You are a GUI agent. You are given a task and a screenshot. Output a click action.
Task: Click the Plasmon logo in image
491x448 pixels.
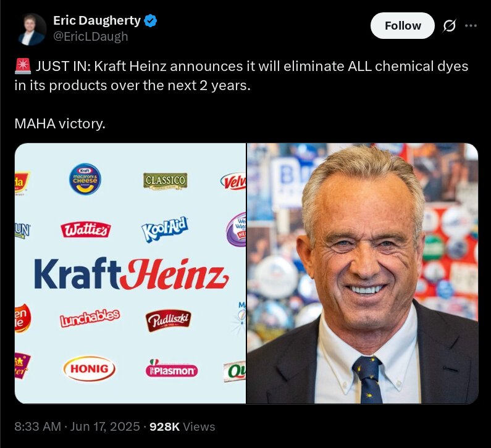tap(171, 368)
